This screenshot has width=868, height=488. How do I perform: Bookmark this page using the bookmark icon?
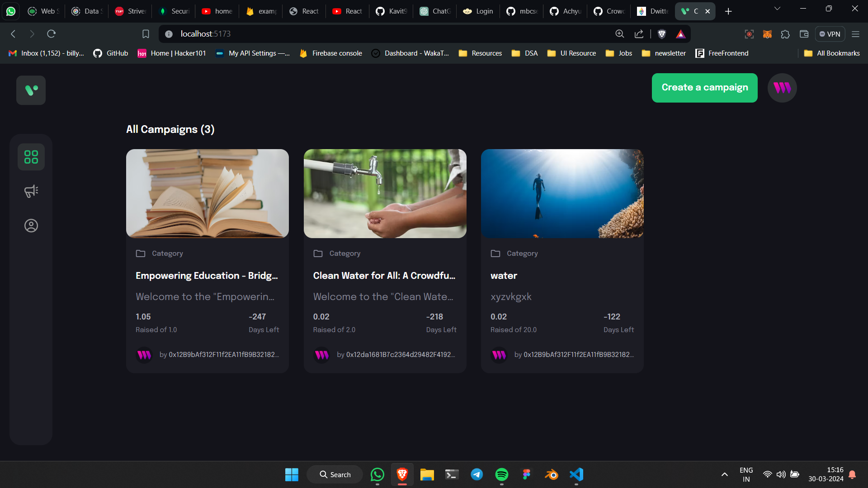[146, 34]
